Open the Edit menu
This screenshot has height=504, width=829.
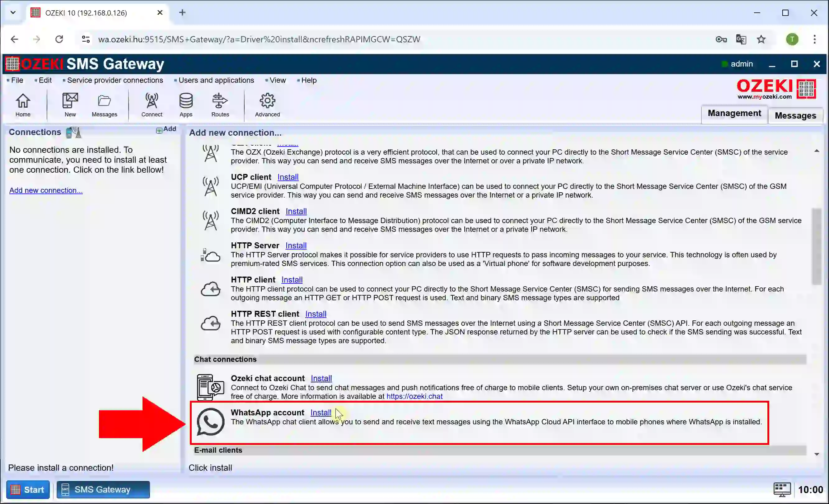(45, 80)
